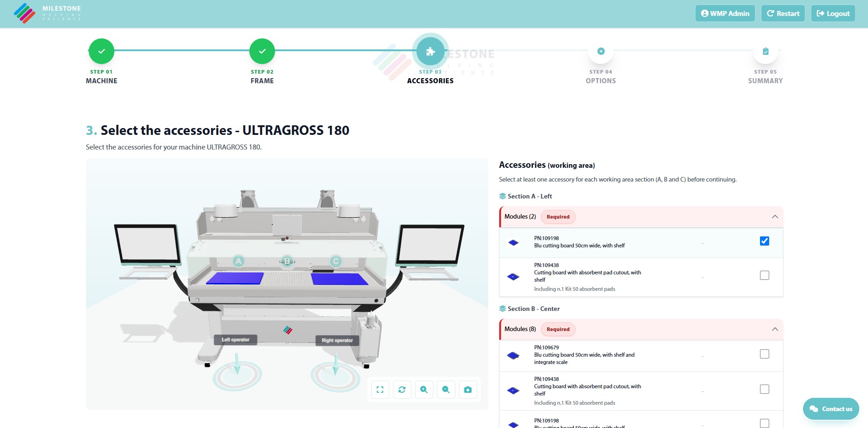This screenshot has width=868, height=428.
Task: Click the PN:109198 board thumbnail in Section A
Action: click(x=513, y=243)
